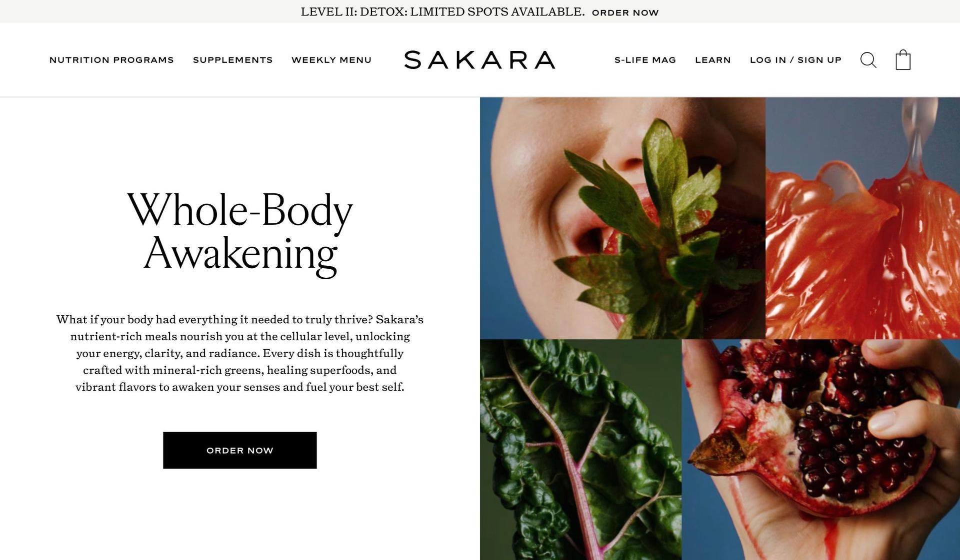Click the Whole-Body Awakening heading
This screenshot has width=960, height=560.
[240, 232]
